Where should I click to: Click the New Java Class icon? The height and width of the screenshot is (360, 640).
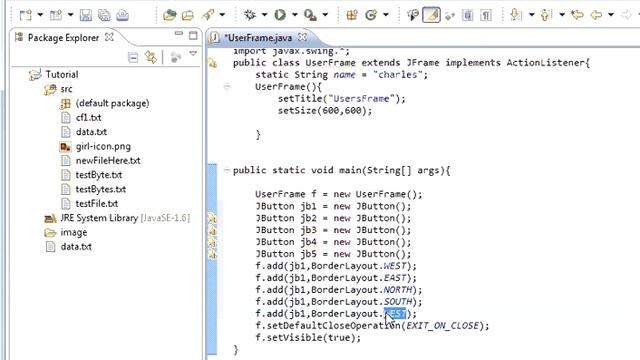tap(371, 15)
